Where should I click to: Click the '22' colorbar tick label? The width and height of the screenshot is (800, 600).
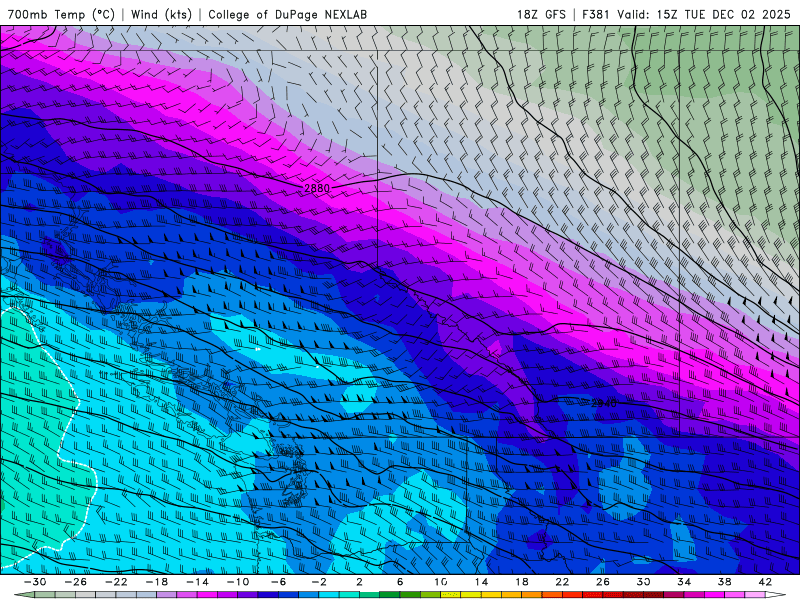[562, 582]
